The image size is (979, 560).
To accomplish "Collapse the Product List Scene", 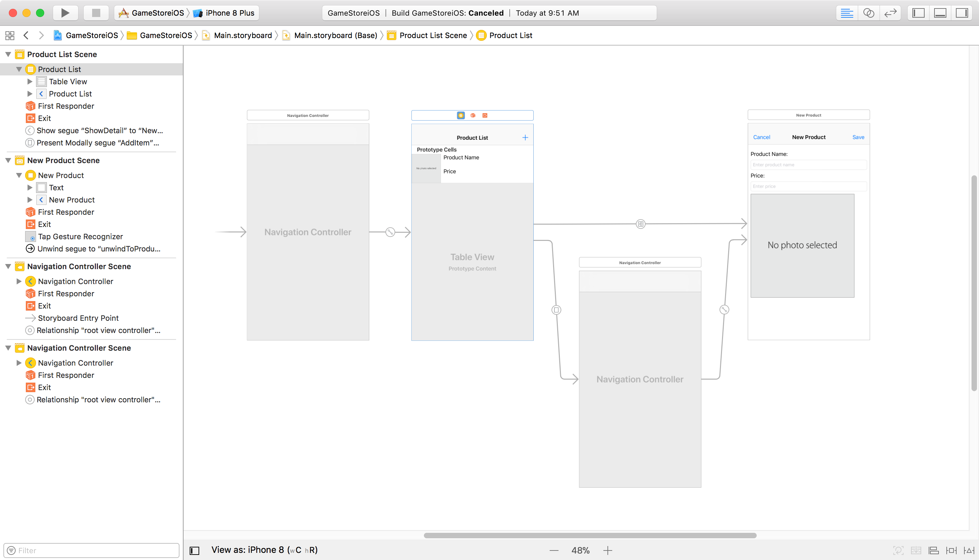I will tap(8, 54).
